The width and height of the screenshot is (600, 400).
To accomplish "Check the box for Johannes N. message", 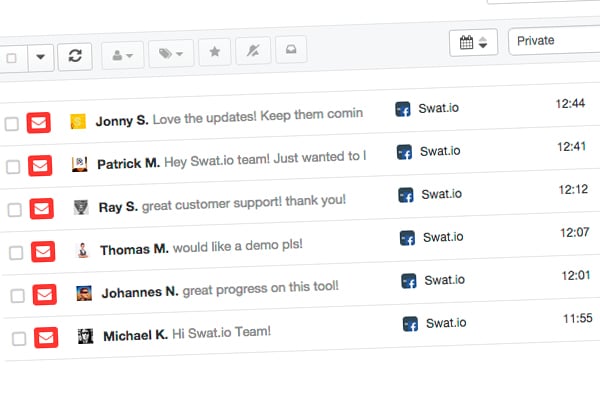I will 18,296.
